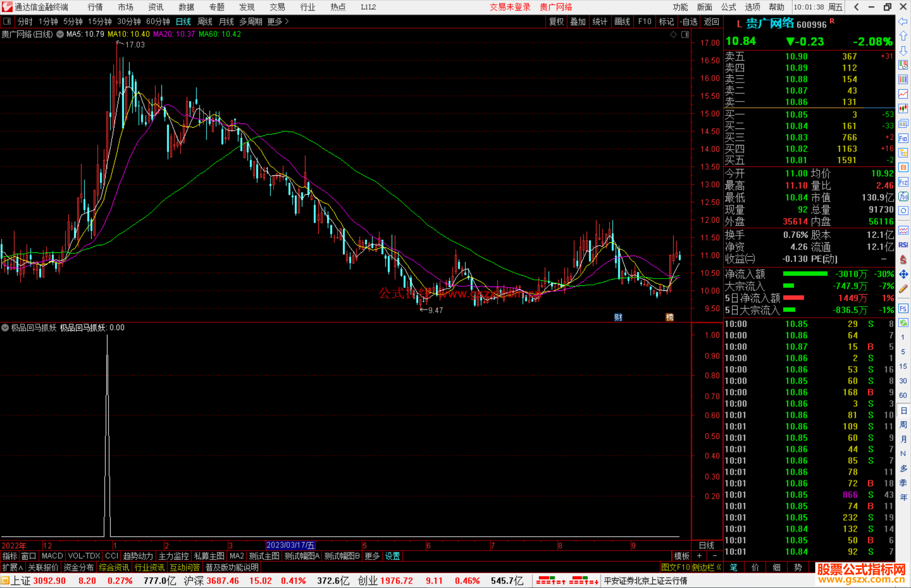Click the RSI indicator icon
The image size is (911, 588).
[903, 245]
